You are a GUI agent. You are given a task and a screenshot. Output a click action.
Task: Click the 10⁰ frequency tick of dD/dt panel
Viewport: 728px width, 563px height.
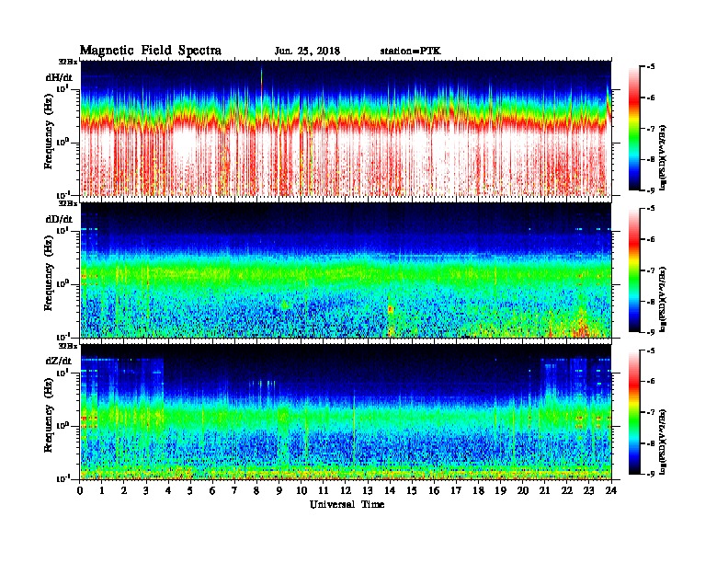[x=63, y=284]
